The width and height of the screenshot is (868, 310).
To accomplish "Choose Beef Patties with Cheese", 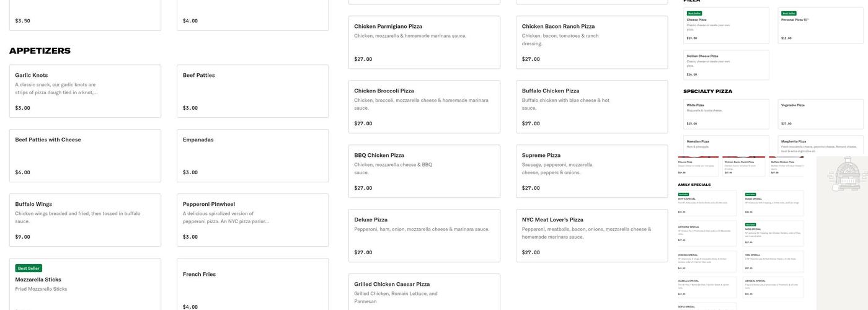I will 85,156.
